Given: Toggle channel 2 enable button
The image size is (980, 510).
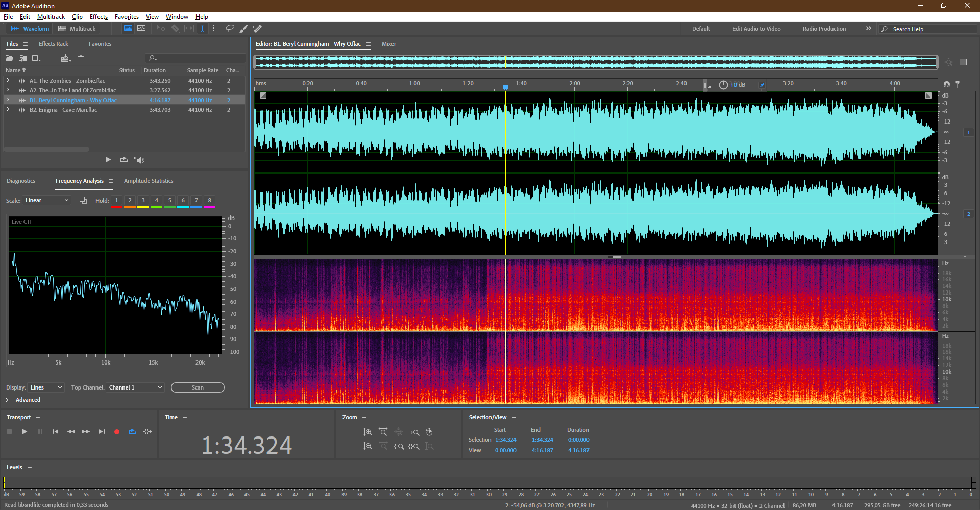Looking at the screenshot, I should coord(969,214).
